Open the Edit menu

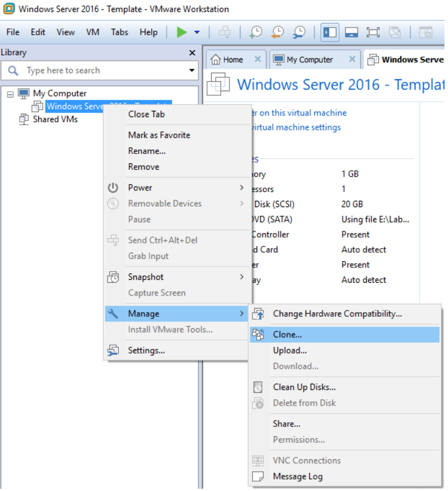[x=38, y=32]
